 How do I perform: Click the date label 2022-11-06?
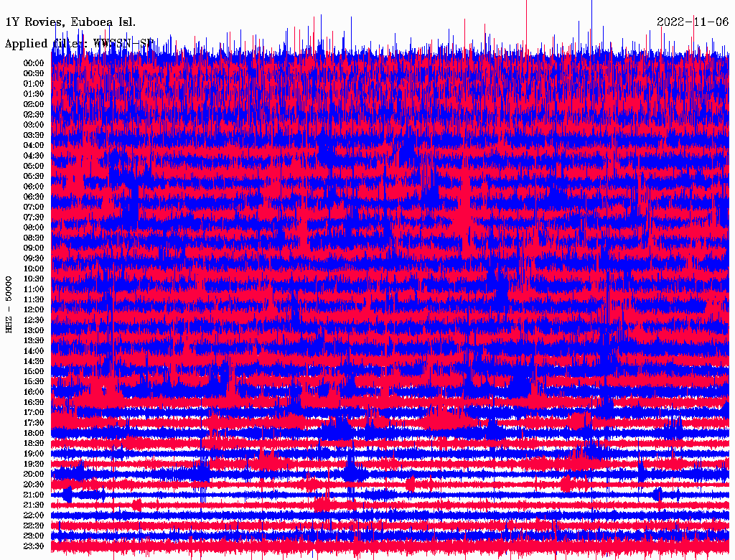693,22
